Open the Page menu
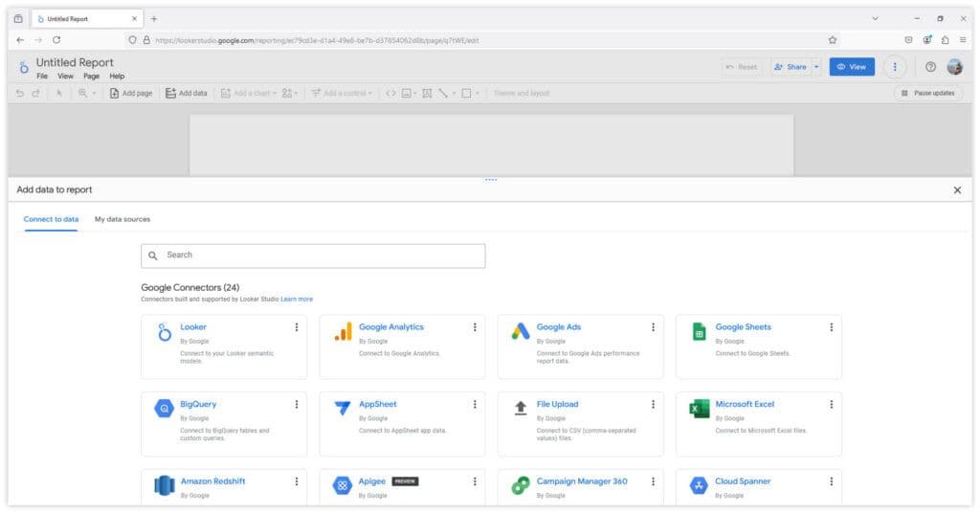This screenshot has width=980, height=513. point(91,77)
